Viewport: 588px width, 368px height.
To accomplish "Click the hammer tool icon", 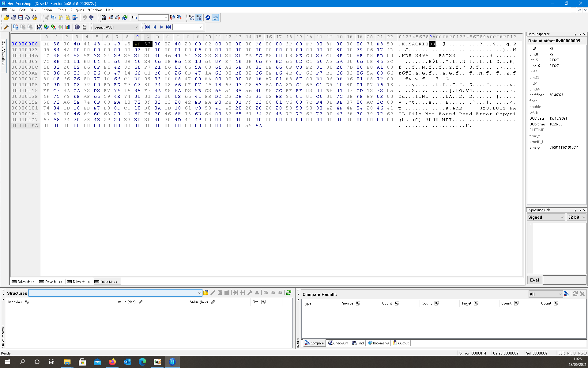I will point(6,27).
